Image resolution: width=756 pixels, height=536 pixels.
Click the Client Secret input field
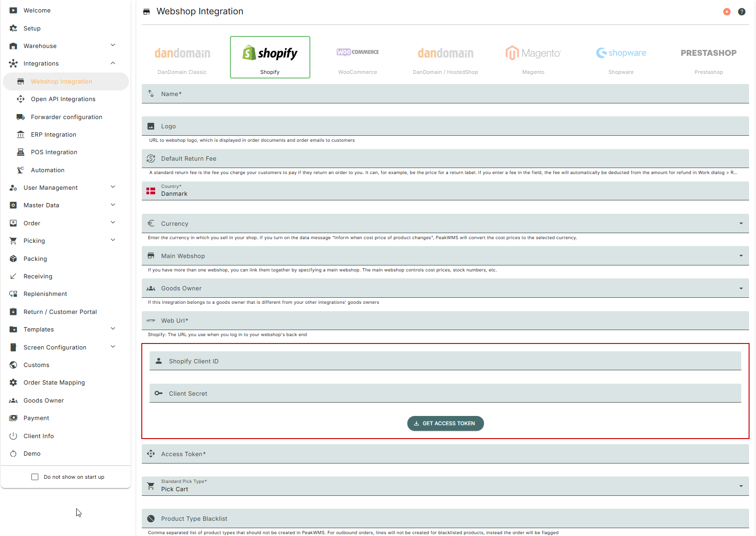tap(445, 393)
